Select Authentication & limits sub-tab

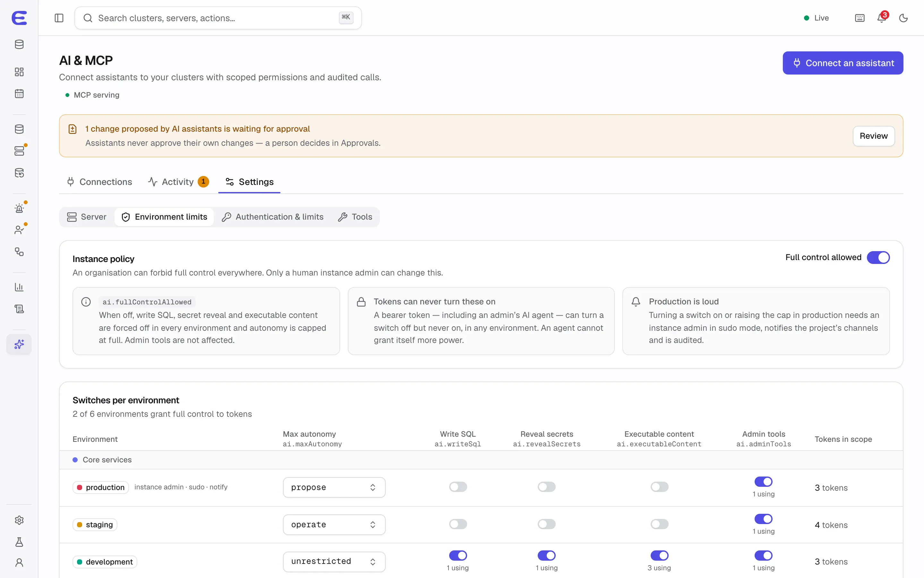(273, 217)
